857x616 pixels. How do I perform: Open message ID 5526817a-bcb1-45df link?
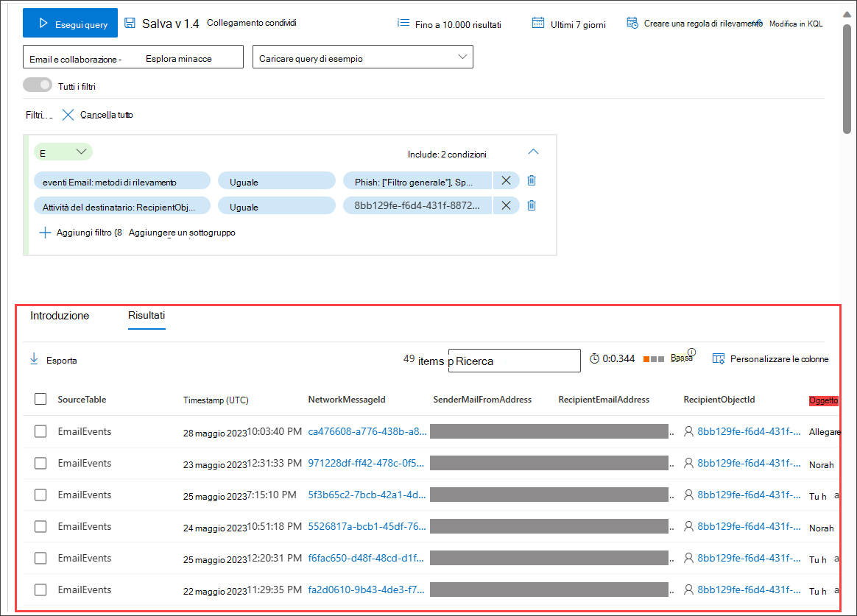click(x=367, y=526)
